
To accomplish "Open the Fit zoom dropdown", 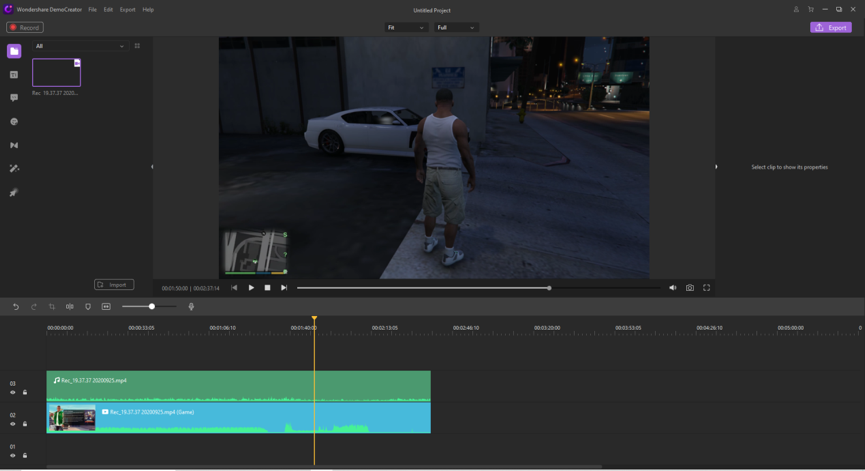I will pyautogui.click(x=405, y=28).
